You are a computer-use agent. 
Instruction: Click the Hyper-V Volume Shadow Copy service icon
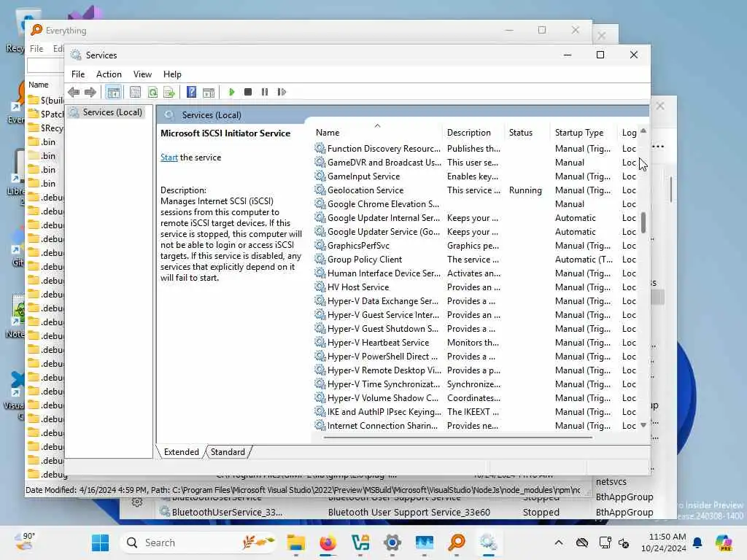click(320, 397)
